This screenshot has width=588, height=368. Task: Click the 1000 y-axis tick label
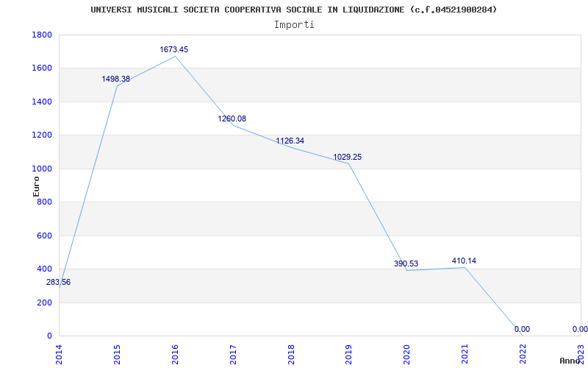click(x=42, y=169)
